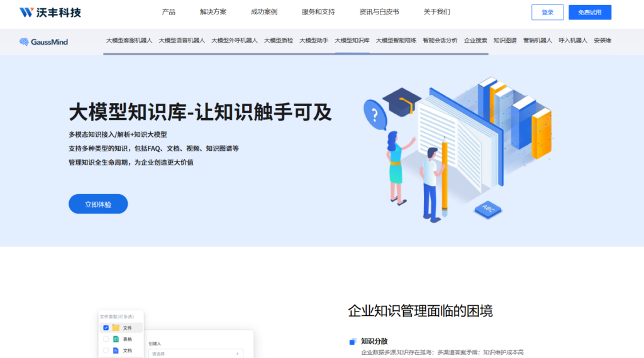Screen dimensions: 644x358
Task: Click the horizontal scrollbar under product tabs
Action: pos(296,54)
